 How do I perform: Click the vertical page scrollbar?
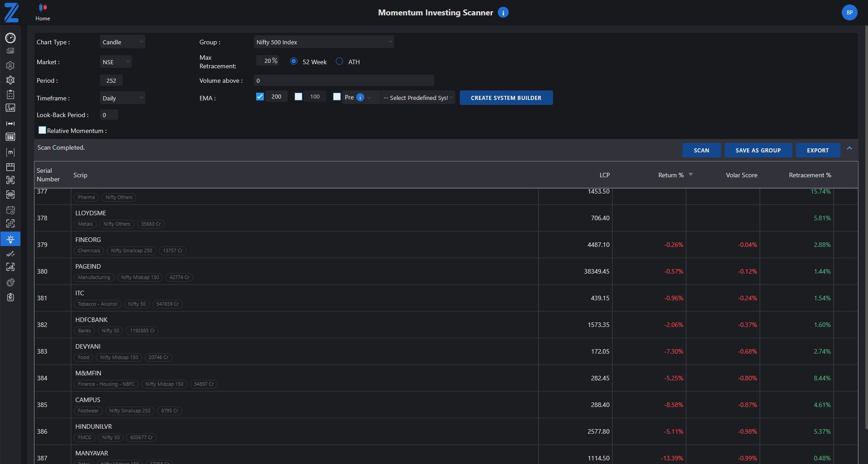tap(866, 226)
